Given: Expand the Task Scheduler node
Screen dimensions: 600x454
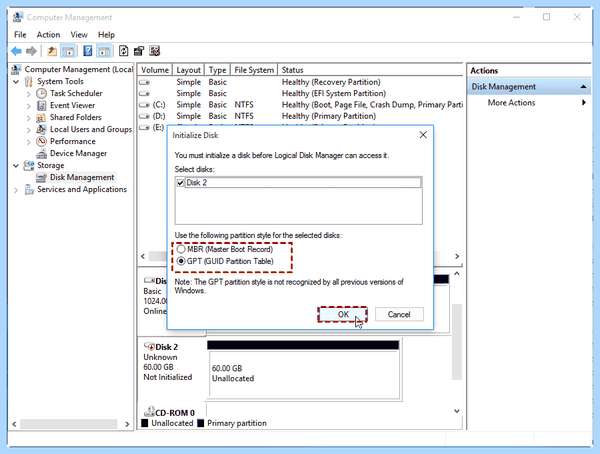Looking at the screenshot, I should click(x=28, y=94).
